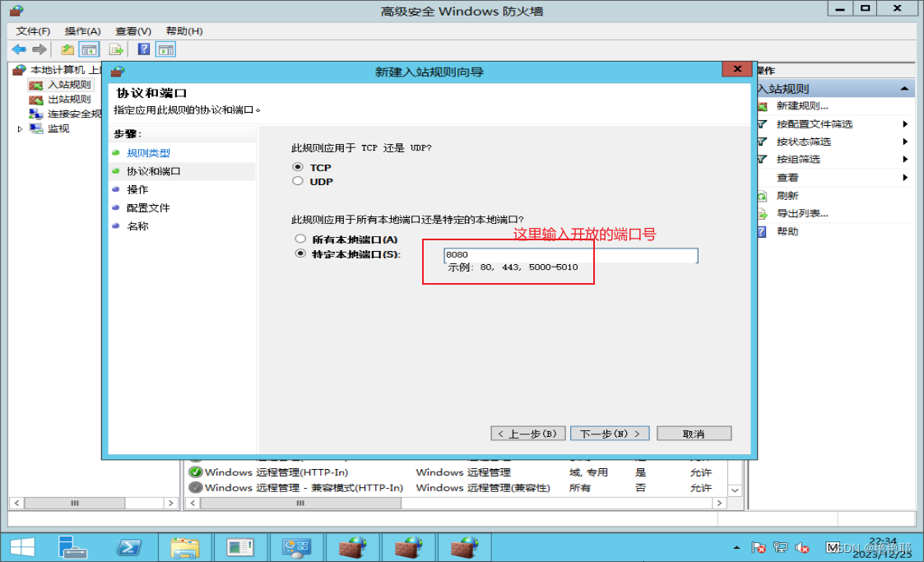Choose the TCP radio button
Image resolution: width=924 pixels, height=562 pixels.
[298, 167]
